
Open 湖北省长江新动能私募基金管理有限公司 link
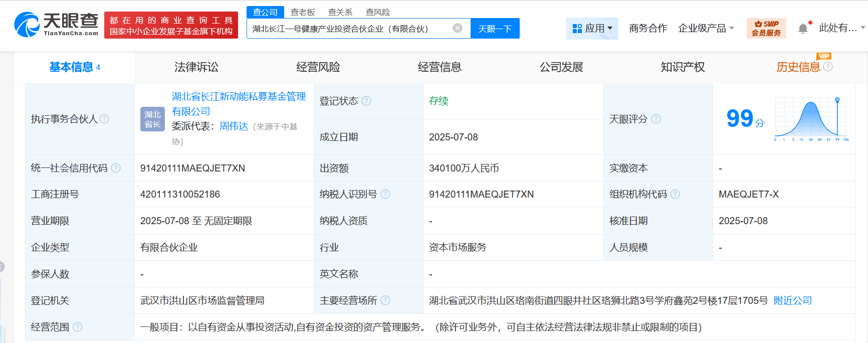pyautogui.click(x=239, y=104)
